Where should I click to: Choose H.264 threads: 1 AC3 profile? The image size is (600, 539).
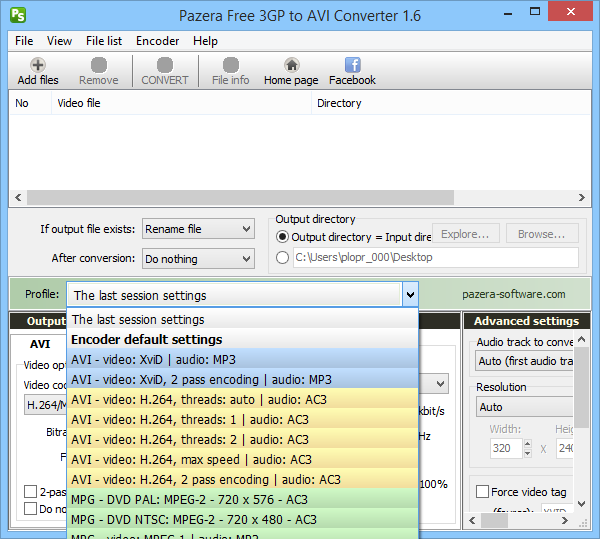point(243,420)
